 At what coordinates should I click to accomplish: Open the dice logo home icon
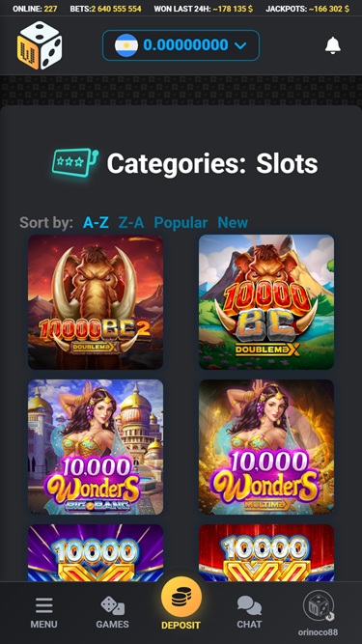coord(40,45)
